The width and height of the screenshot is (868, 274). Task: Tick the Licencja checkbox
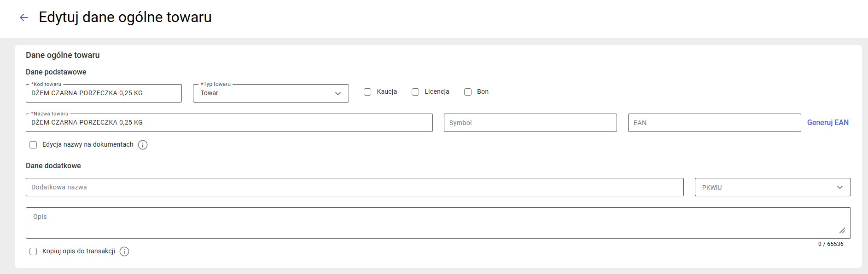point(415,92)
